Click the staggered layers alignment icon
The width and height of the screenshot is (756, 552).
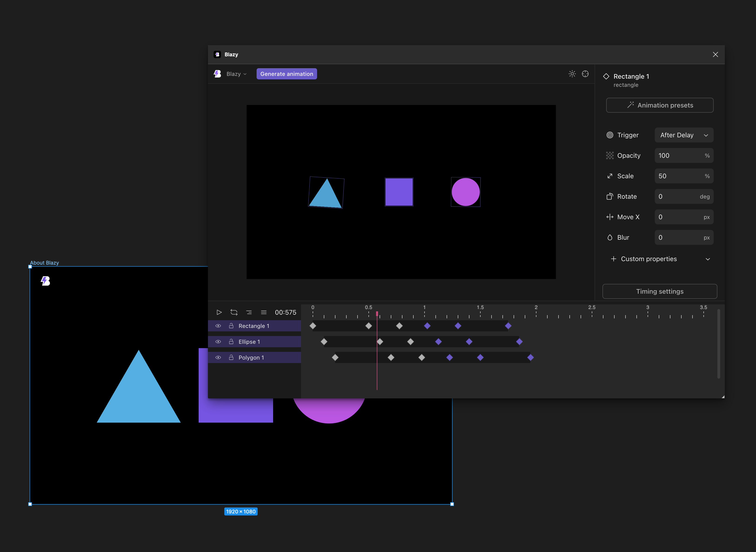pos(249,313)
